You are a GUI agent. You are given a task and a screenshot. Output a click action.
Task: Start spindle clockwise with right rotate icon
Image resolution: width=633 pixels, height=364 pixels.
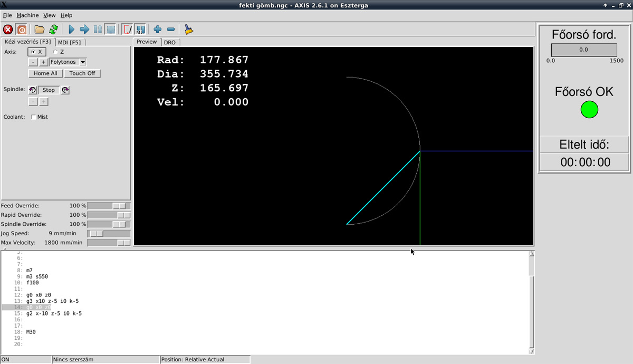(65, 90)
